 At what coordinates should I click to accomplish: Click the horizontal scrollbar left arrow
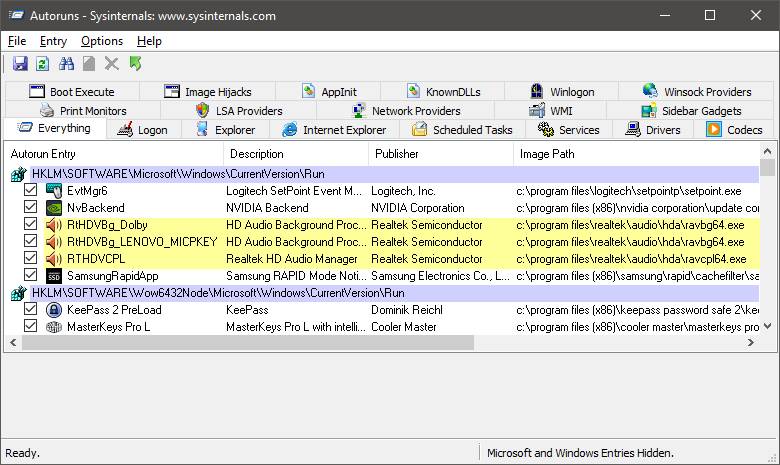tap(13, 342)
